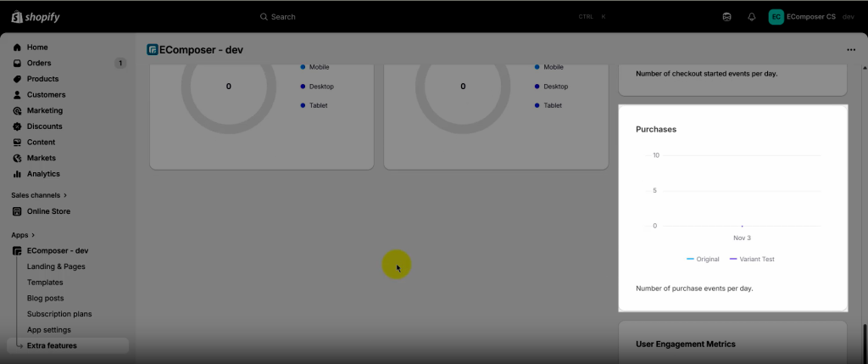This screenshot has height=364, width=868.
Task: Click the Online Store icon
Action: pos(17,211)
